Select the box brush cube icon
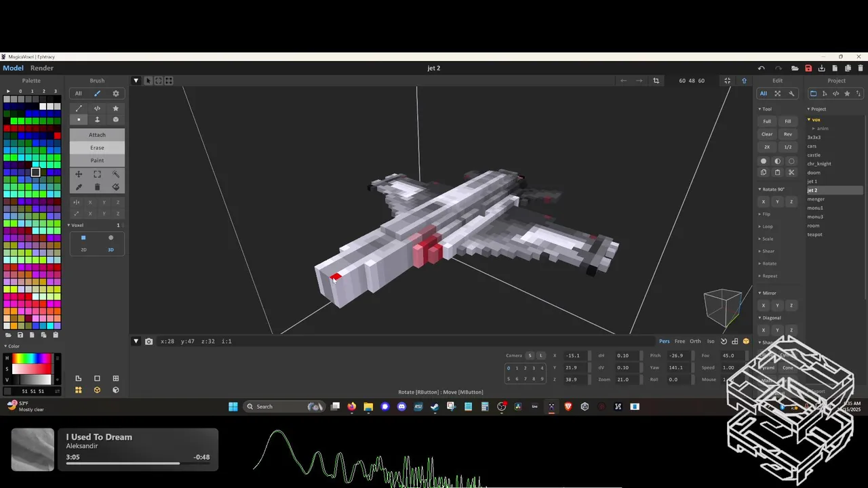This screenshot has width=868, height=488. 115,120
